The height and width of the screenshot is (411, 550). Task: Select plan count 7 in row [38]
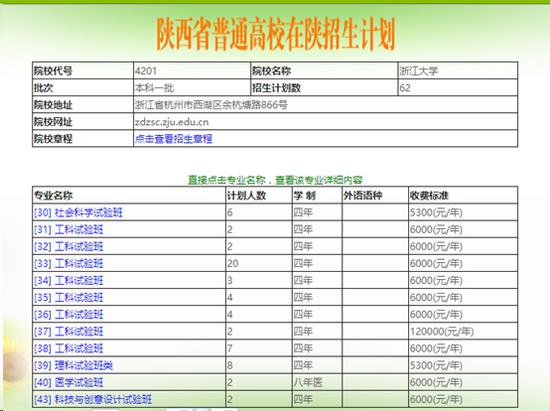pyautogui.click(x=230, y=349)
